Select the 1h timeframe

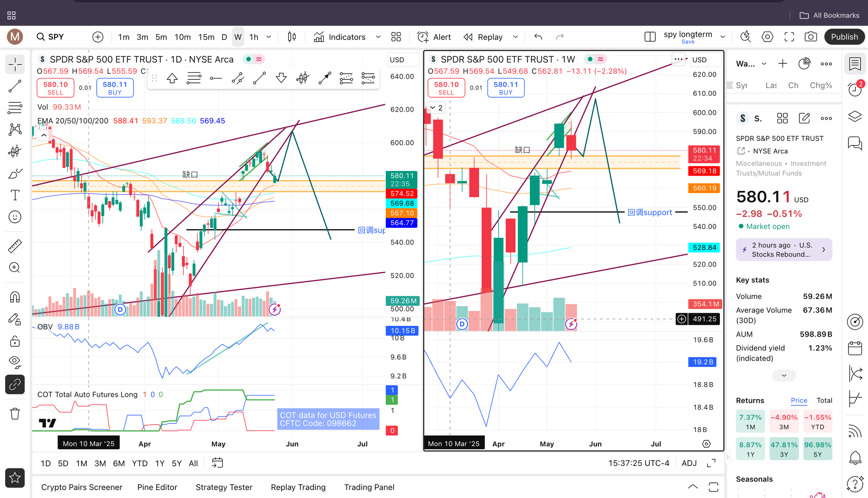(254, 37)
